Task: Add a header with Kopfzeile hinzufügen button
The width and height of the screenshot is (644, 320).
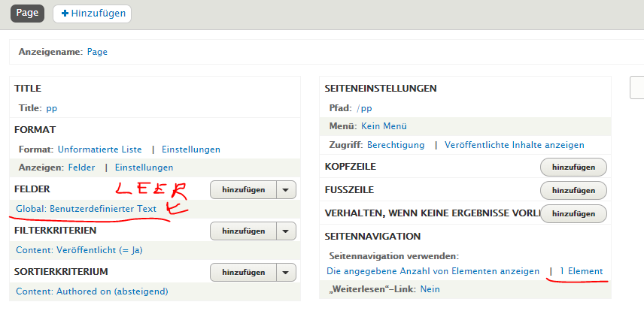Action: pos(573,167)
